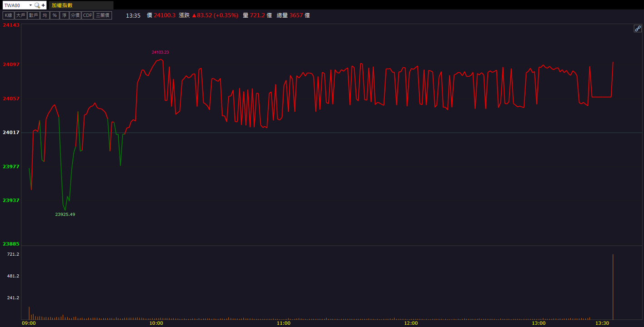
Task: Click the 481.2 volume axis label
Action: (x=13, y=276)
